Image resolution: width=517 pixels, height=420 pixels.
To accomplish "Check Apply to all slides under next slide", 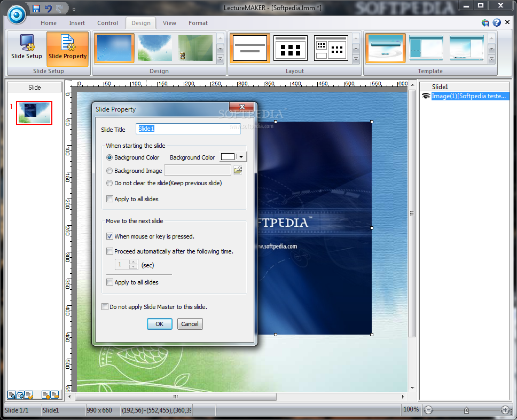I will (110, 282).
